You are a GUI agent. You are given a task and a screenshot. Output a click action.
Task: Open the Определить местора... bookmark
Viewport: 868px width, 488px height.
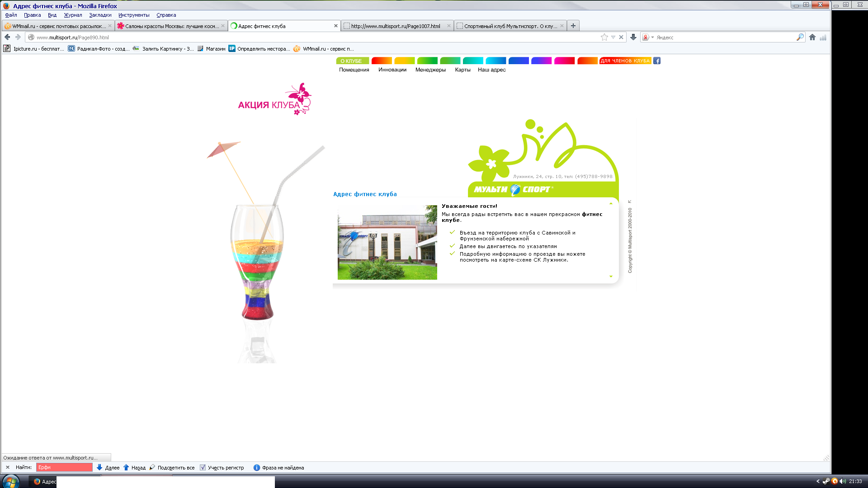point(259,49)
